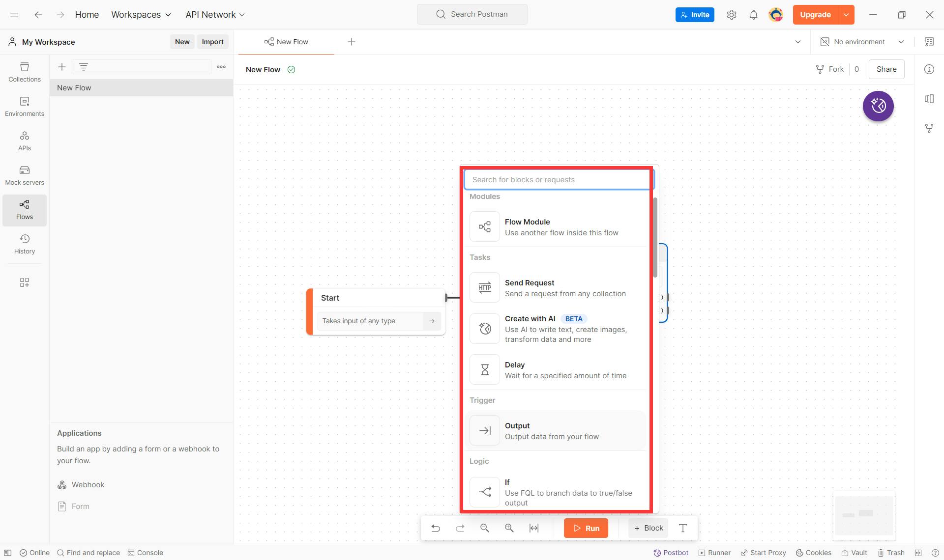Open the Collections panel
This screenshot has height=560, width=944.
(x=24, y=72)
